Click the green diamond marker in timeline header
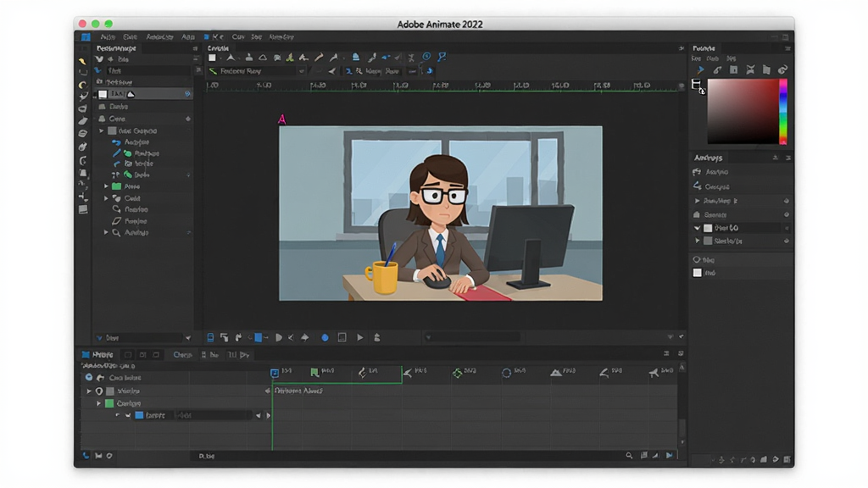Viewport: 868px width, 488px height. [x=457, y=373]
